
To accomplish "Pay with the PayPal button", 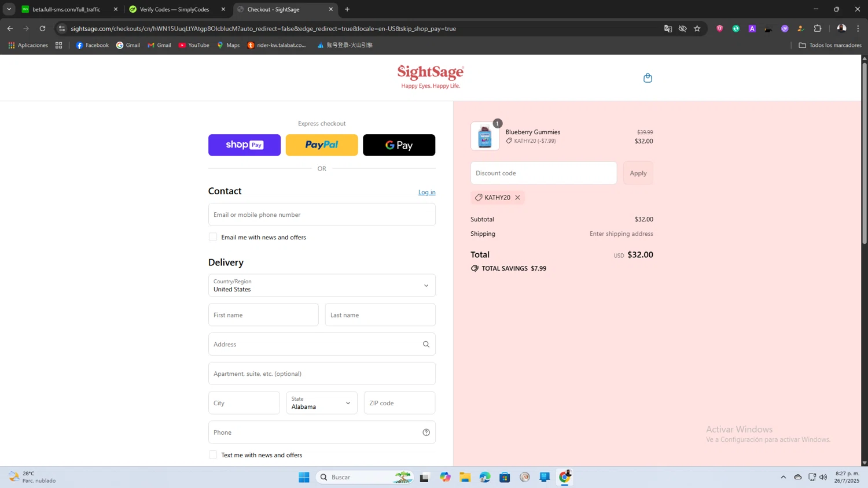I will click(322, 145).
